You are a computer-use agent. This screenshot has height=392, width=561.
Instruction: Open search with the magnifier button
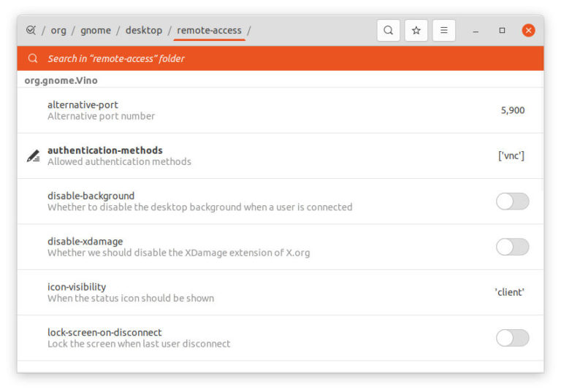388,31
